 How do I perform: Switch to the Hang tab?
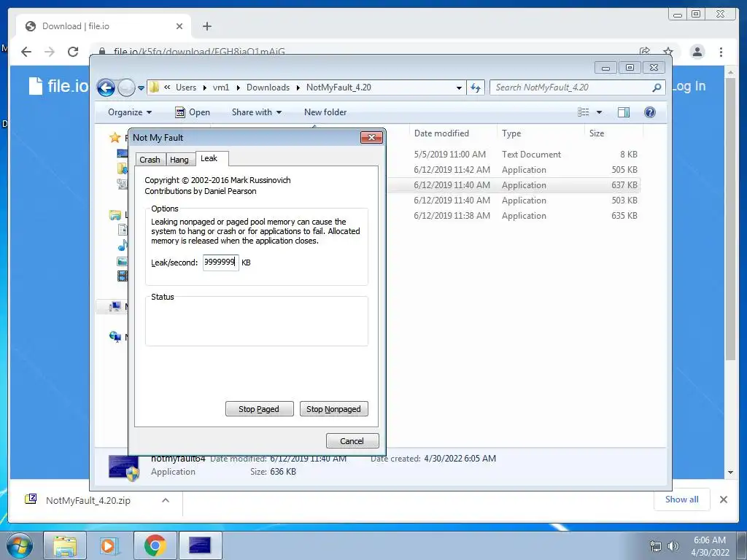click(x=179, y=160)
